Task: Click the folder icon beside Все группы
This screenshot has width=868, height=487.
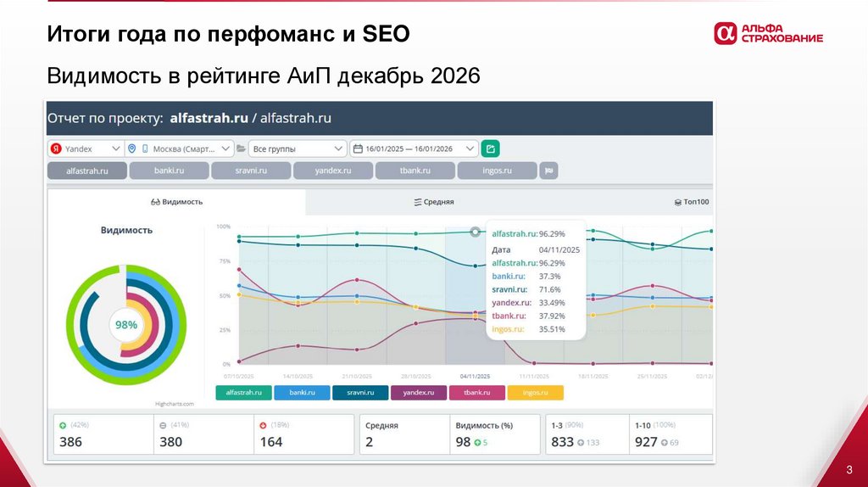Action: pos(241,148)
